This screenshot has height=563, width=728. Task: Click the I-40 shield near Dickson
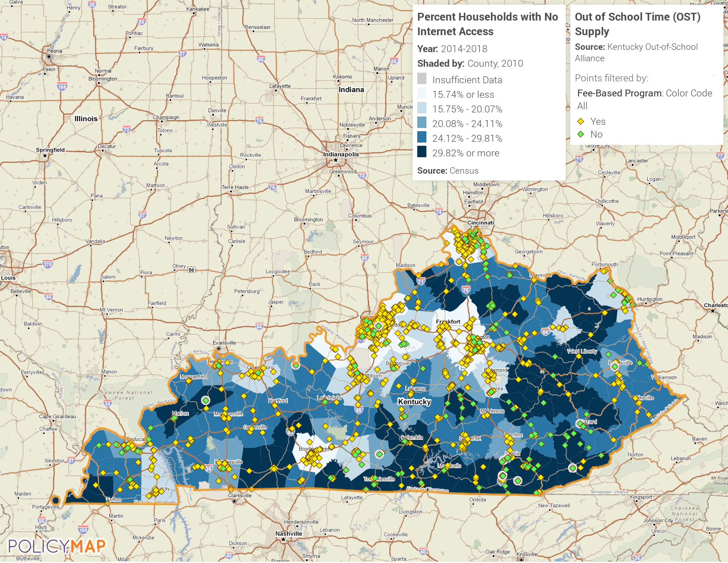(229, 556)
